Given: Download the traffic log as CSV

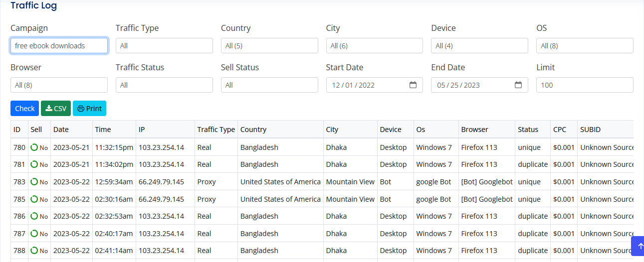Looking at the screenshot, I should pos(56,109).
